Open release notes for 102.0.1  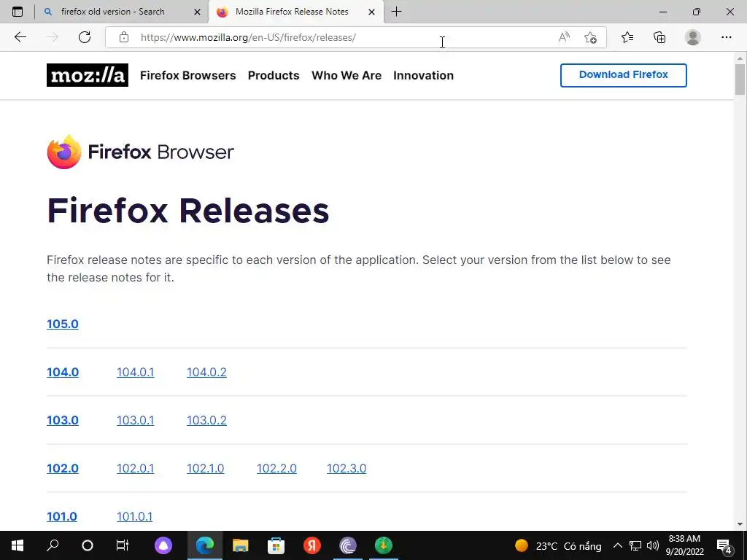tap(135, 468)
